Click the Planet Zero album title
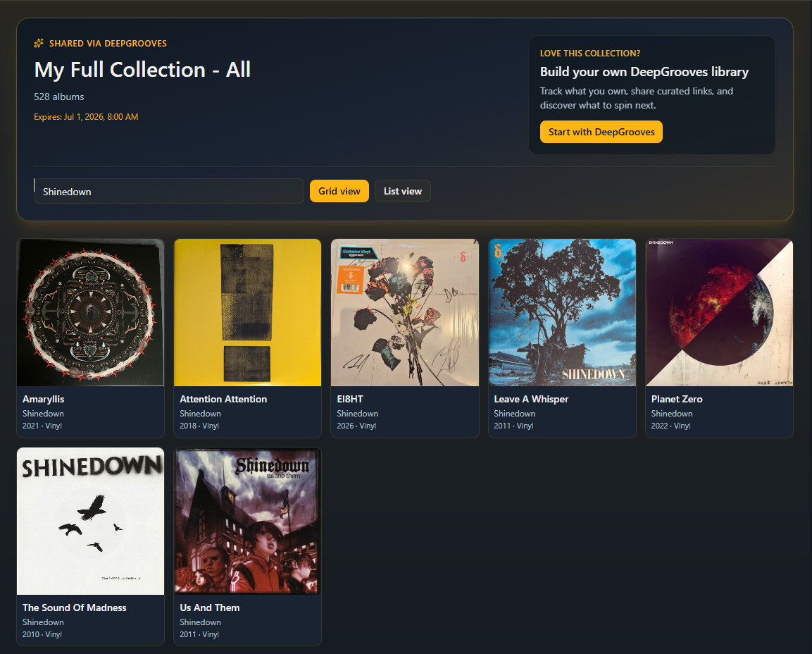The height and width of the screenshot is (654, 812). (677, 399)
